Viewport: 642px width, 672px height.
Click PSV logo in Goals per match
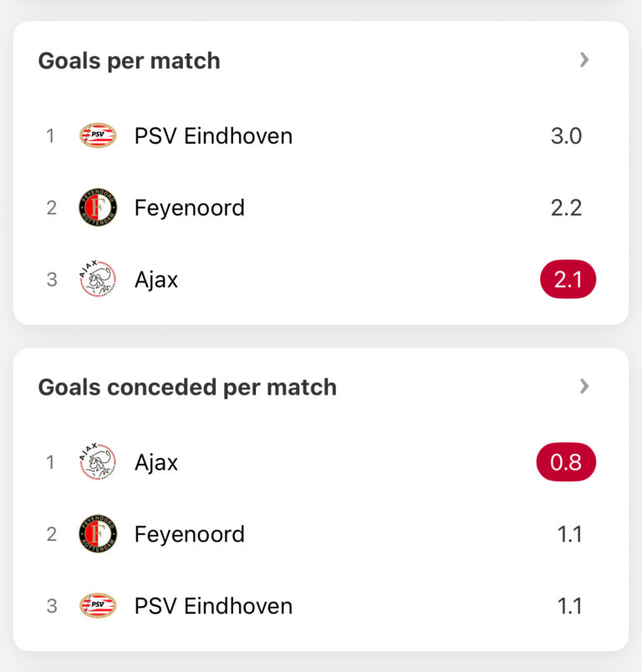[98, 135]
